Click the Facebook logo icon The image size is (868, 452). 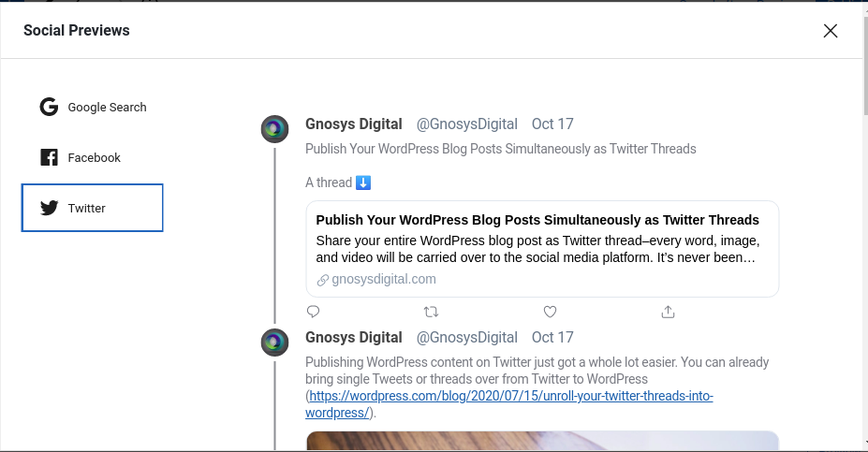(49, 157)
